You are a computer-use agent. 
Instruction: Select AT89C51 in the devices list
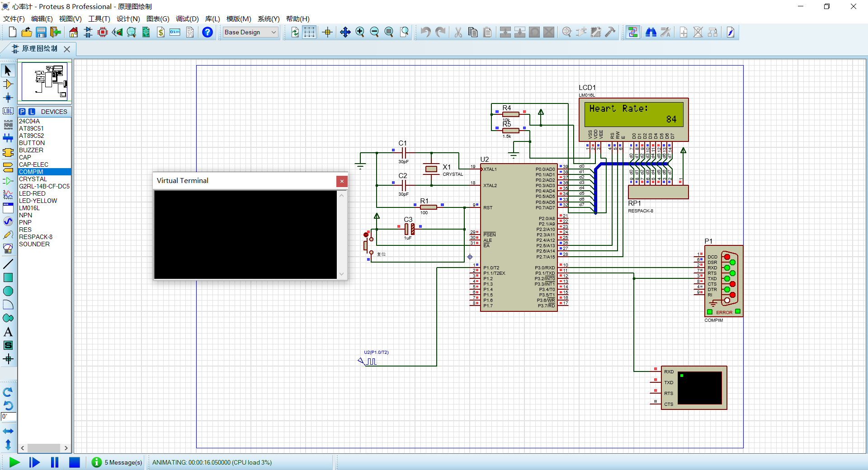click(x=44, y=128)
